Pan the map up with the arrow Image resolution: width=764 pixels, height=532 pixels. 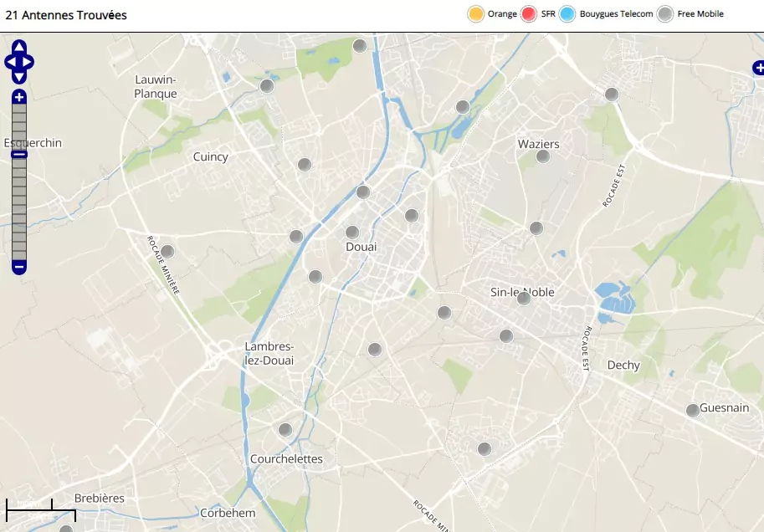coord(19,47)
